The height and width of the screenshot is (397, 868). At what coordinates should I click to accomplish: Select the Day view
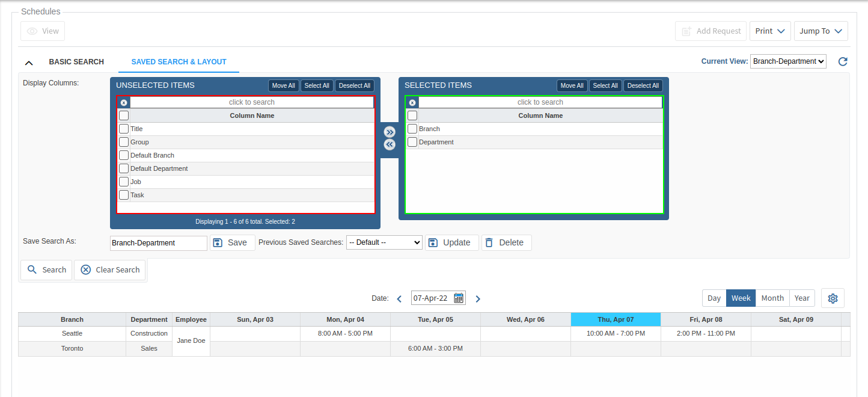[x=714, y=298]
